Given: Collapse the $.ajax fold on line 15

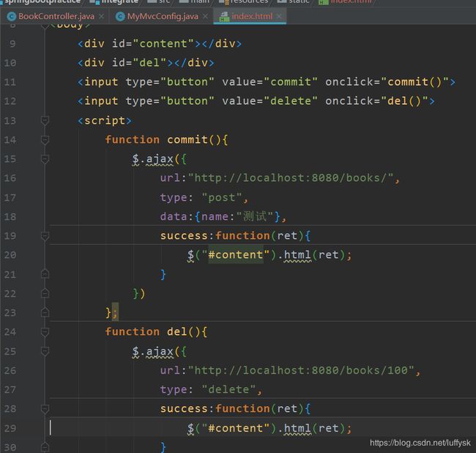Looking at the screenshot, I should [x=45, y=159].
